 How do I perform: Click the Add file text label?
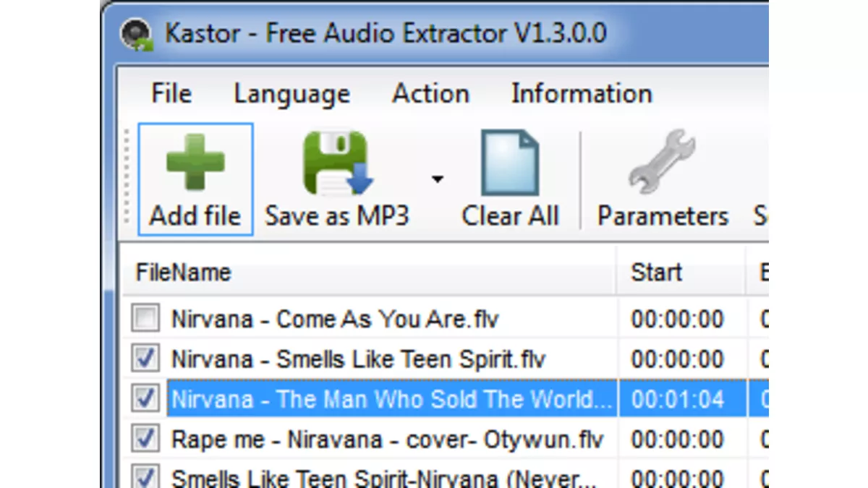(195, 215)
